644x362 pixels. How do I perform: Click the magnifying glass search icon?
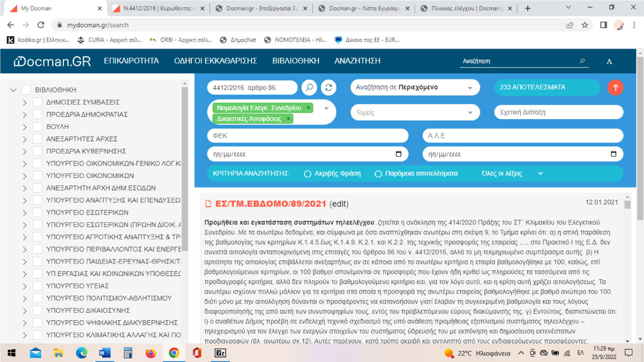click(309, 87)
